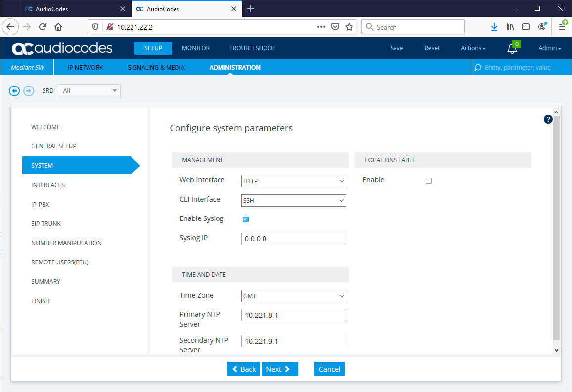Expand the Actions menu
The height and width of the screenshot is (392, 572).
point(473,48)
